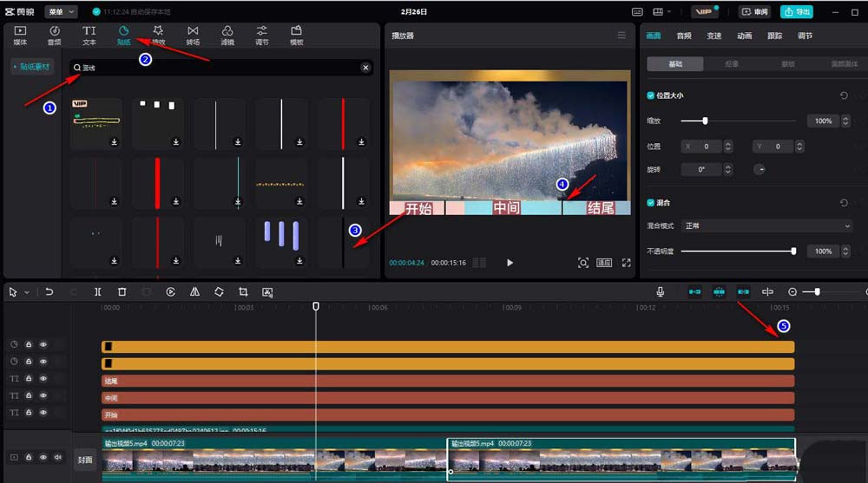Click the microphone record voiceover icon

tap(661, 292)
